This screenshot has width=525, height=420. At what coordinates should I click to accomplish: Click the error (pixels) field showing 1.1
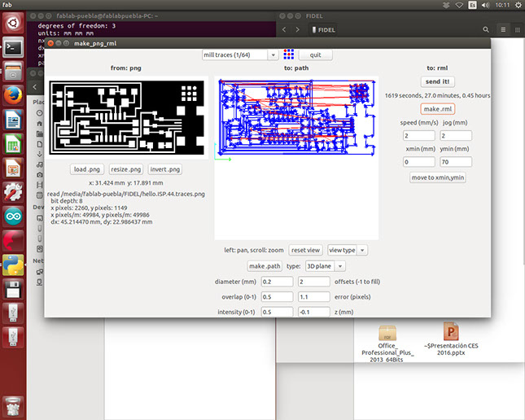313,297
